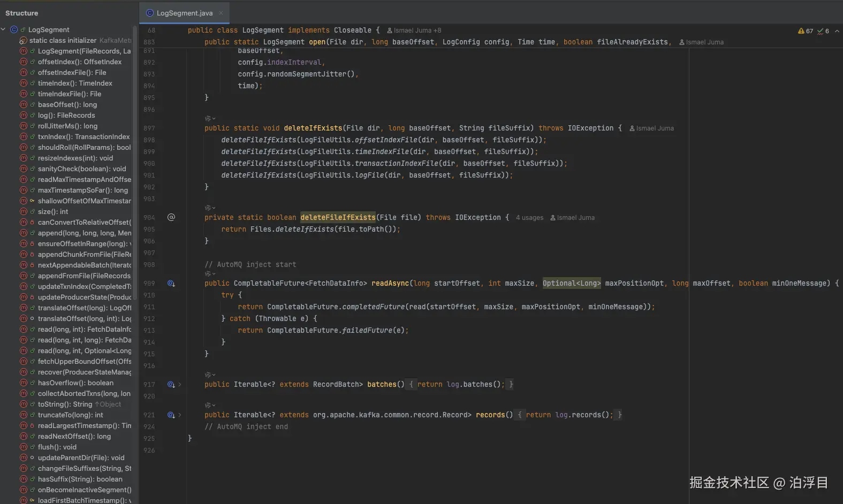Viewport: 843px width, 504px height.
Task: Open the Structure tool window header
Action: (22, 13)
